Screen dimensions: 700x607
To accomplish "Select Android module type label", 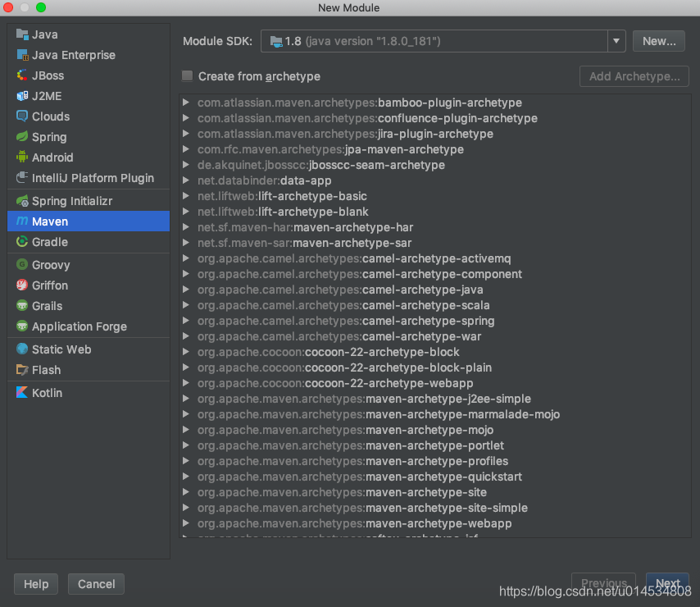I will (52, 157).
